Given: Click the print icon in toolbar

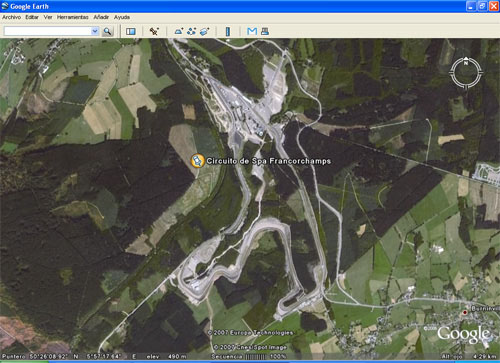Looking at the screenshot, I should [x=265, y=31].
